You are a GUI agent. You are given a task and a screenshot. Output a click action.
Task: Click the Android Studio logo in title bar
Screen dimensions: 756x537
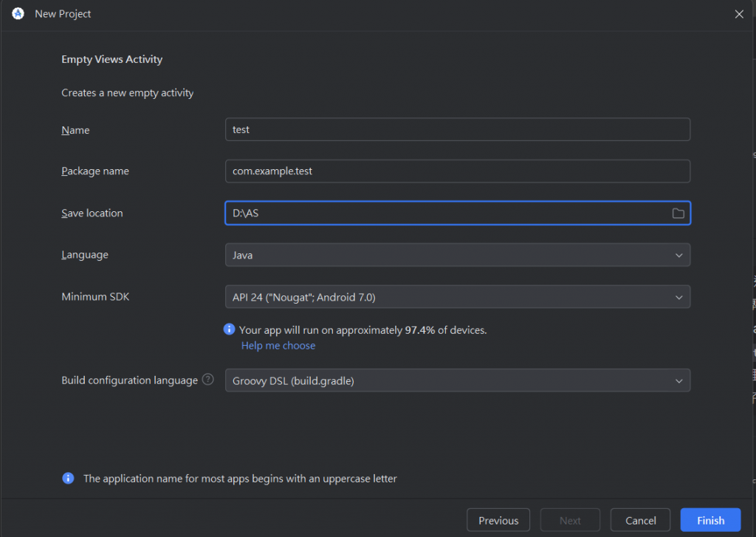18,14
